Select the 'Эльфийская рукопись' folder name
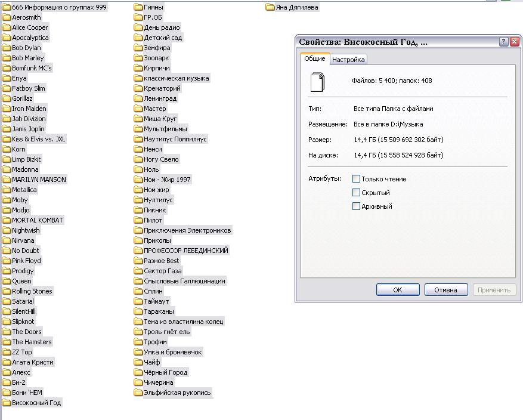This screenshot has width=523, height=420. point(177,393)
